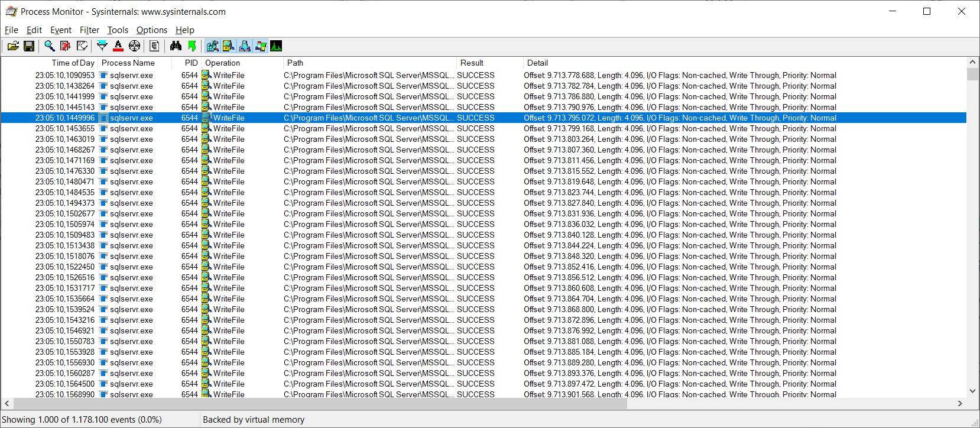This screenshot has height=428, width=980.
Task: Click PID 6544 in row 23:05:10,1494373
Action: pyautogui.click(x=190, y=203)
